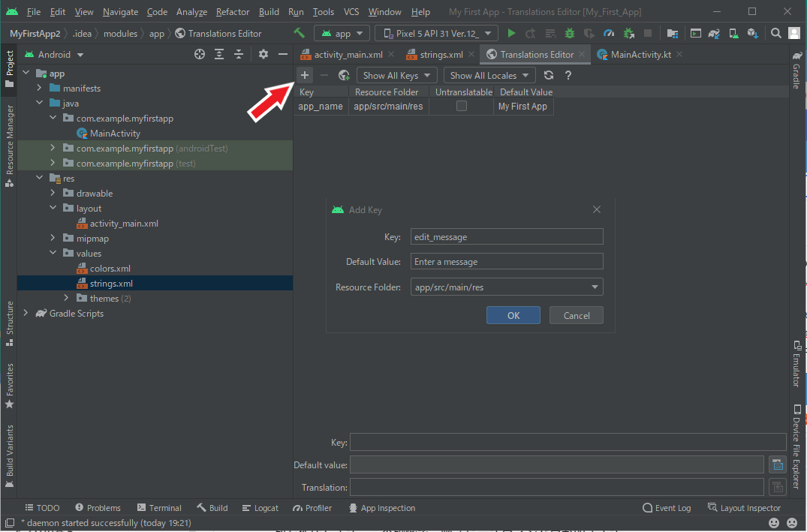This screenshot has height=532, width=807.
Task: Open the Refactor menu
Action: pyautogui.click(x=232, y=12)
